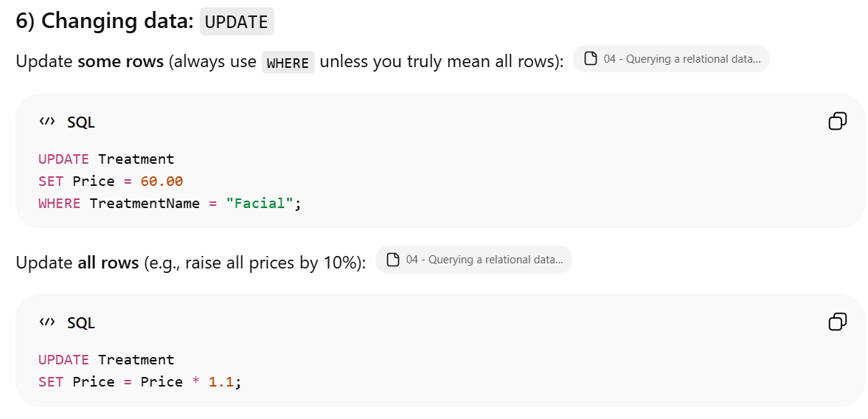Click the SQL label of the second code block

tap(81, 322)
